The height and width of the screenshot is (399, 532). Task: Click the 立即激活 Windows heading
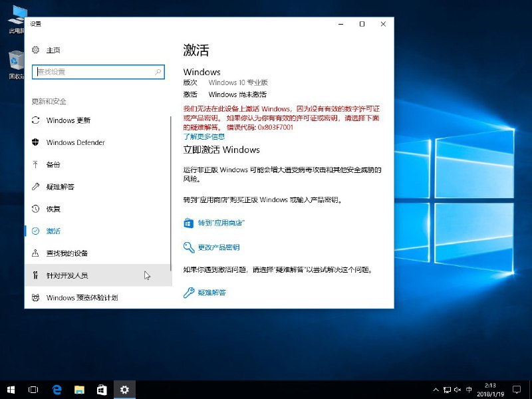(221, 150)
